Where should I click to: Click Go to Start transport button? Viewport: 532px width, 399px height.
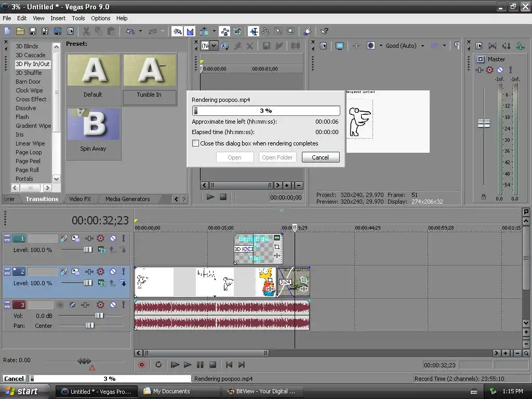229,365
